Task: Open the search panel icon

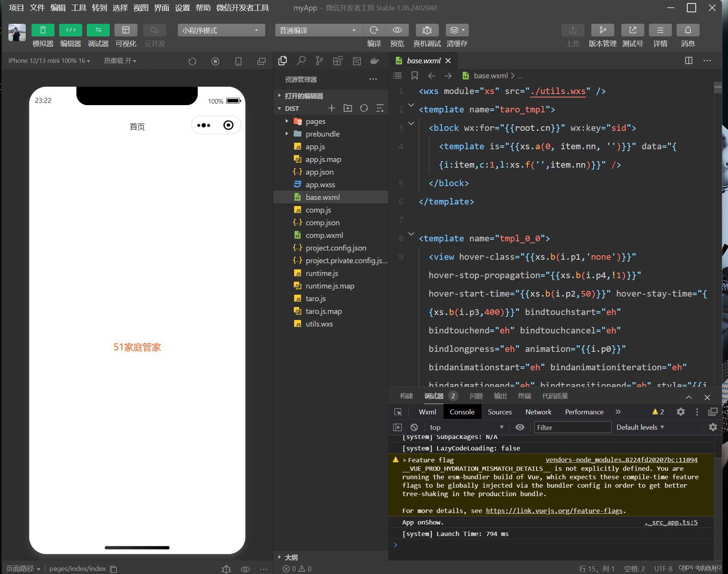Action: pyautogui.click(x=301, y=61)
